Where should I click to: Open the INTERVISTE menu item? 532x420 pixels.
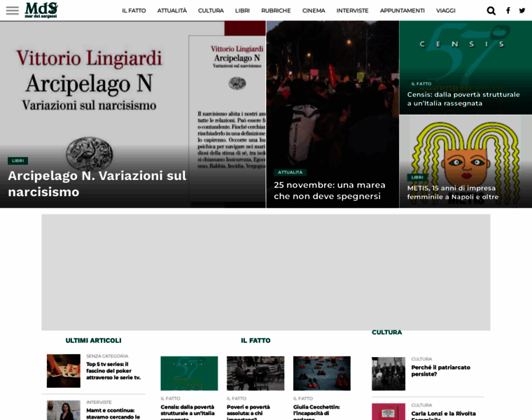pos(352,11)
